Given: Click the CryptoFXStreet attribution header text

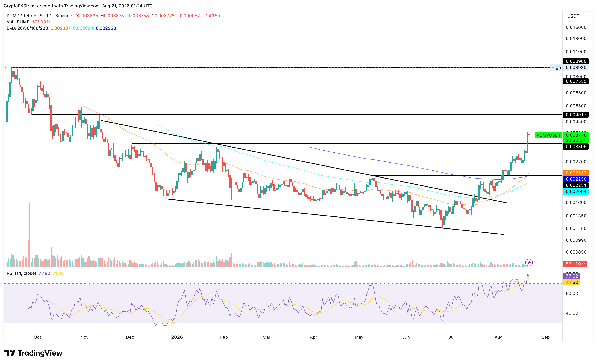Looking at the screenshot, I should (x=78, y=6).
